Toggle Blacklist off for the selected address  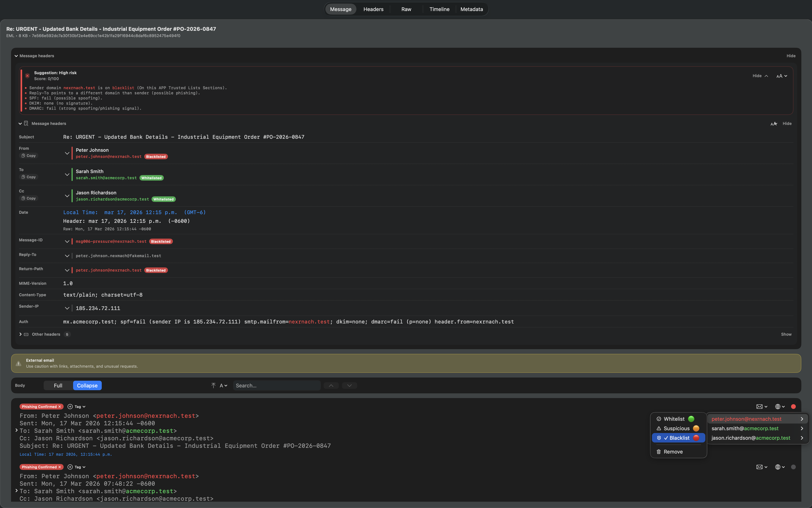(678, 438)
